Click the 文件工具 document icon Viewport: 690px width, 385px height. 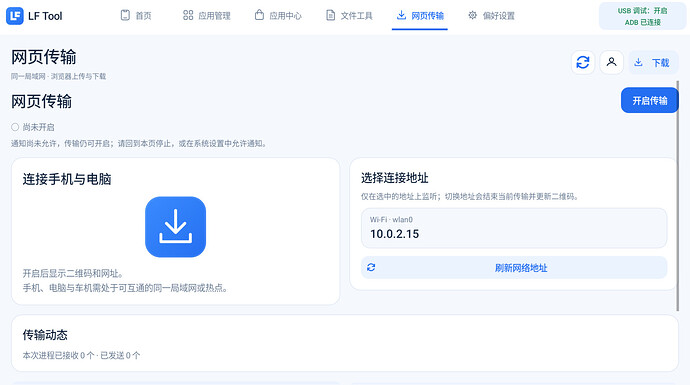click(330, 15)
